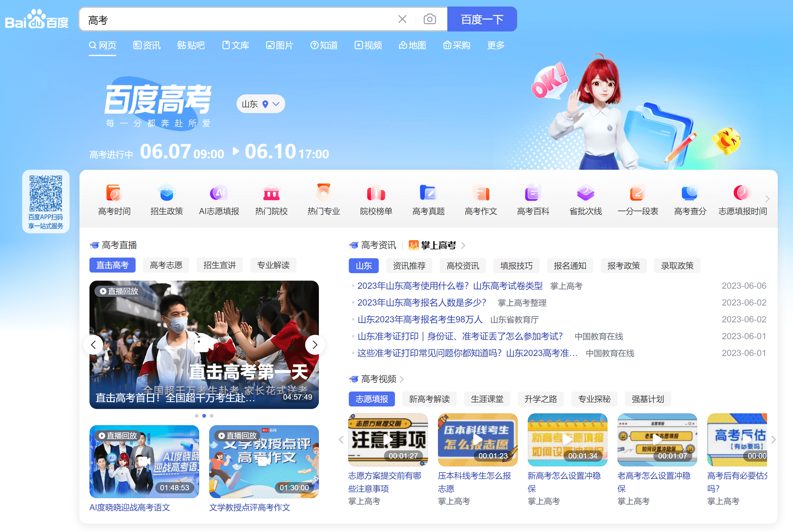
Task: Clear the search box with X icon
Action: click(402, 19)
